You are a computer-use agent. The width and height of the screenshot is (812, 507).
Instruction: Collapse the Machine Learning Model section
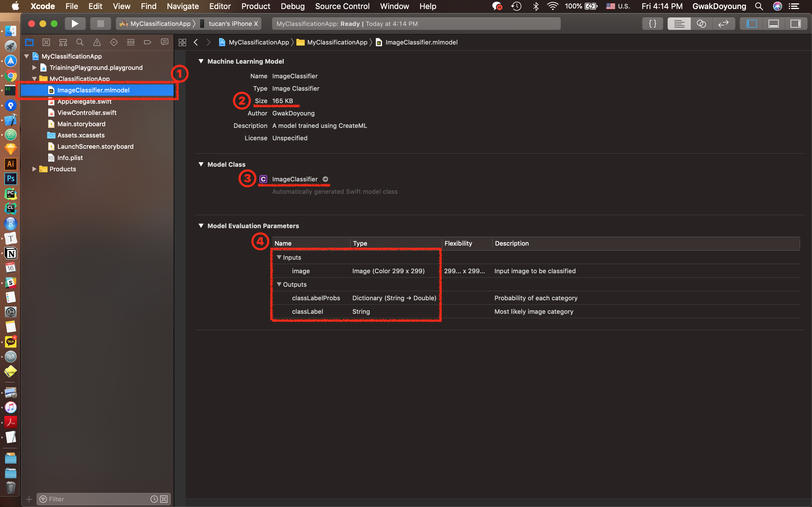pyautogui.click(x=201, y=61)
